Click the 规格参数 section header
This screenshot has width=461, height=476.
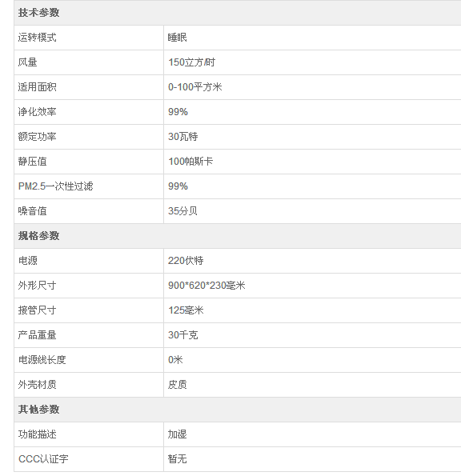[38, 236]
